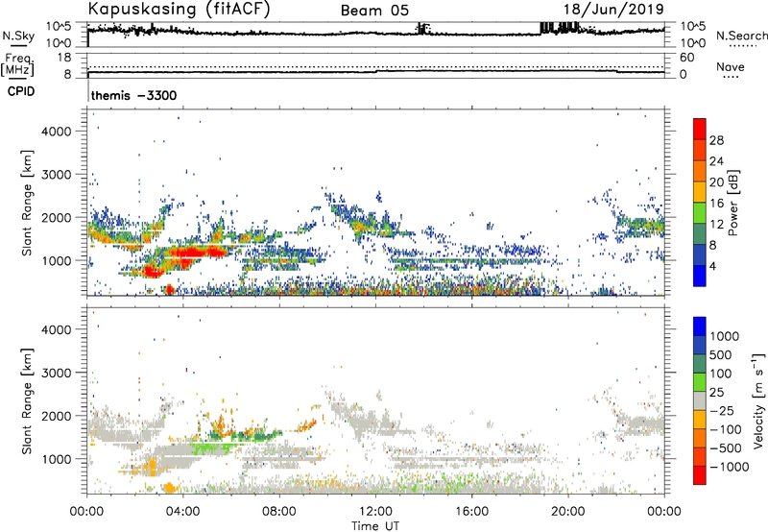This screenshot has width=768, height=532.
Task: Click the "-500" label on the Velocity colorbar
Action: click(726, 448)
